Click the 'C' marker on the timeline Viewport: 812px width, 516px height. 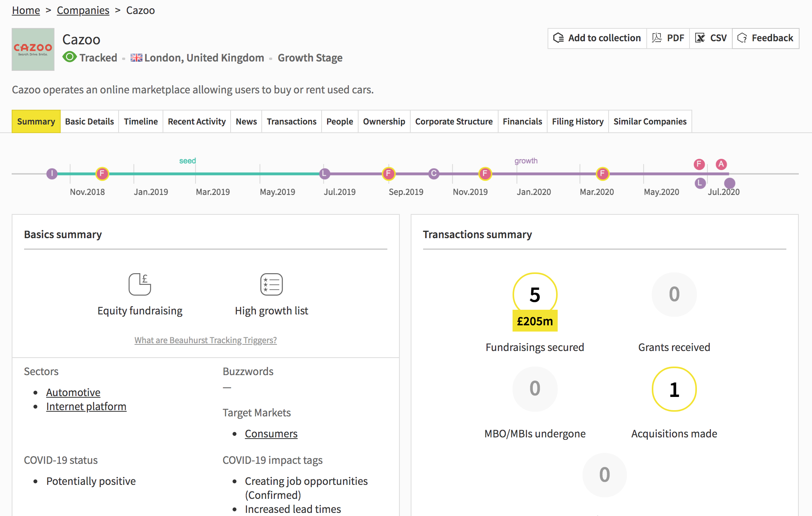[x=434, y=174]
